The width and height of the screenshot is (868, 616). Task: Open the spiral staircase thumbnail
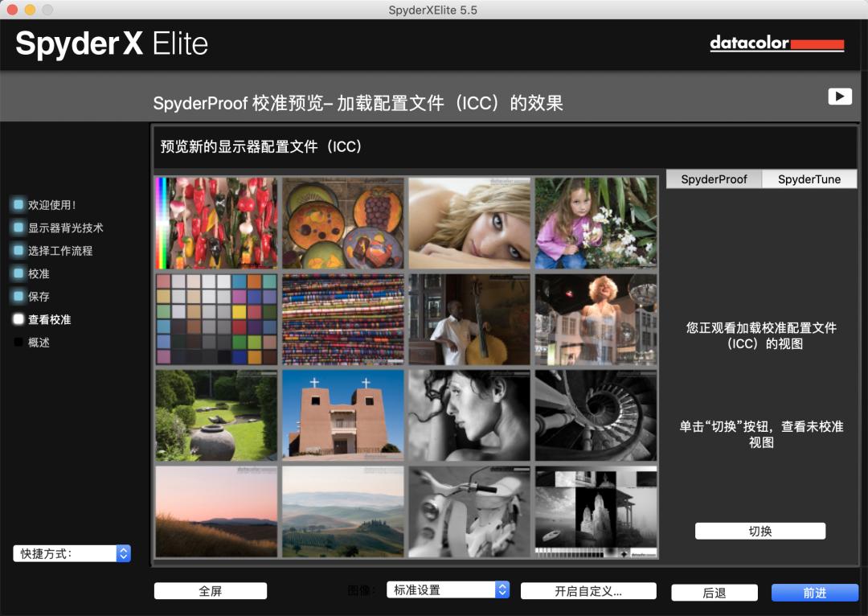pos(596,416)
